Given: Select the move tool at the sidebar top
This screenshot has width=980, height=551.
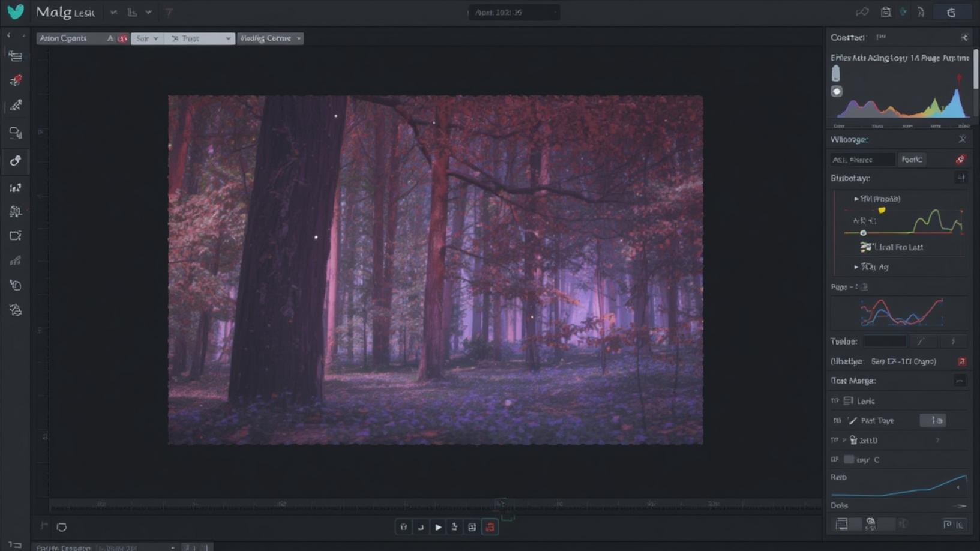Looking at the screenshot, I should pyautogui.click(x=16, y=56).
